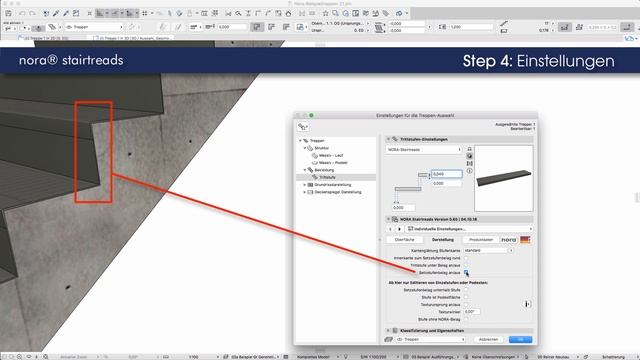This screenshot has height=360, width=640.
Task: Expand Grundrissdarstellung tree node
Action: [x=304, y=185]
